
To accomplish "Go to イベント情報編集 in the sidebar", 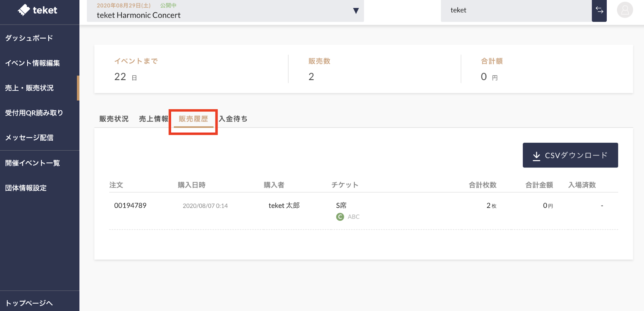I will (x=33, y=63).
